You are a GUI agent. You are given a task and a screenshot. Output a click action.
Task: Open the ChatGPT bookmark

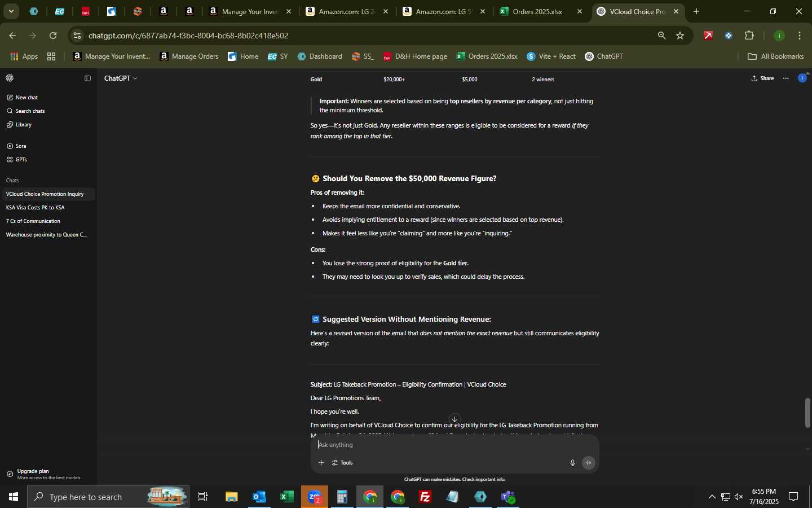coord(604,56)
